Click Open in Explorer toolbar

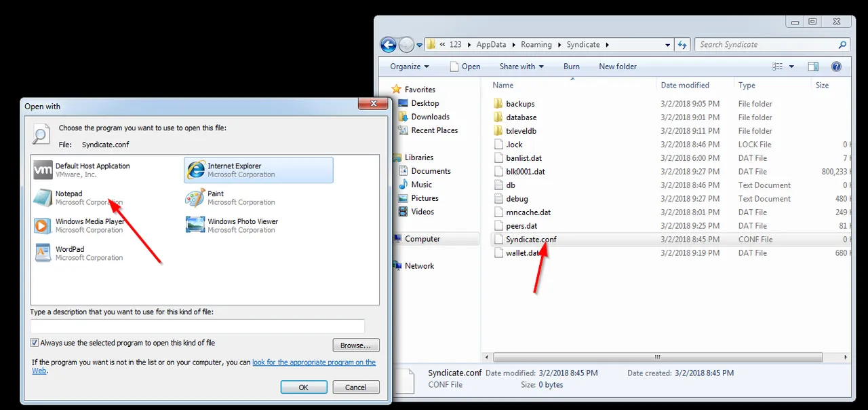point(465,67)
